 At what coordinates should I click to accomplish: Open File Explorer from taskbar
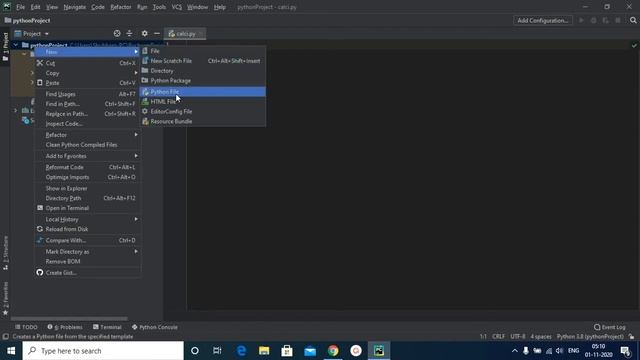point(264,351)
